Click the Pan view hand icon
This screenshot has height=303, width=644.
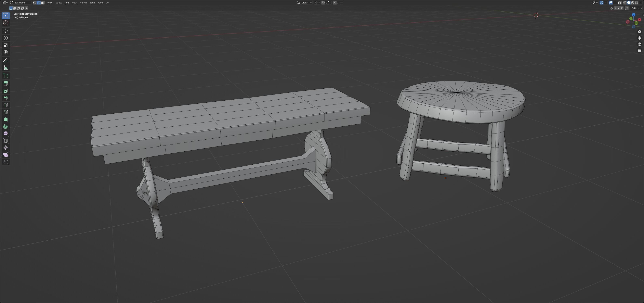[639, 38]
